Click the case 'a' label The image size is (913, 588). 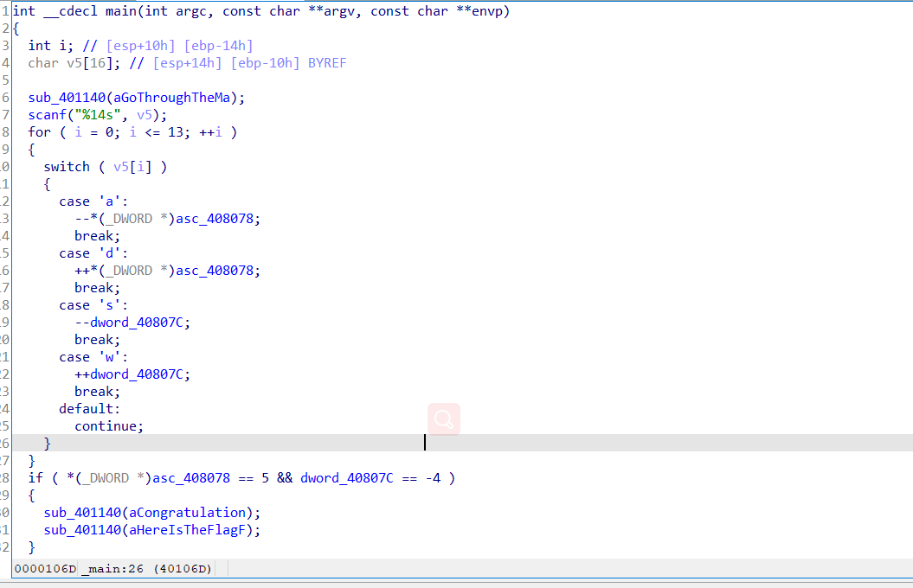point(90,201)
